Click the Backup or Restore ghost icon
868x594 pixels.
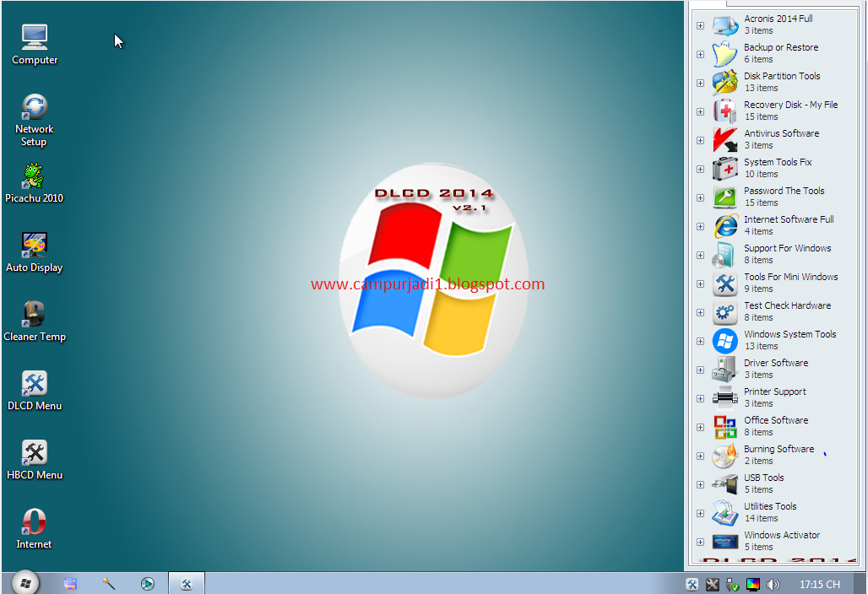point(725,54)
